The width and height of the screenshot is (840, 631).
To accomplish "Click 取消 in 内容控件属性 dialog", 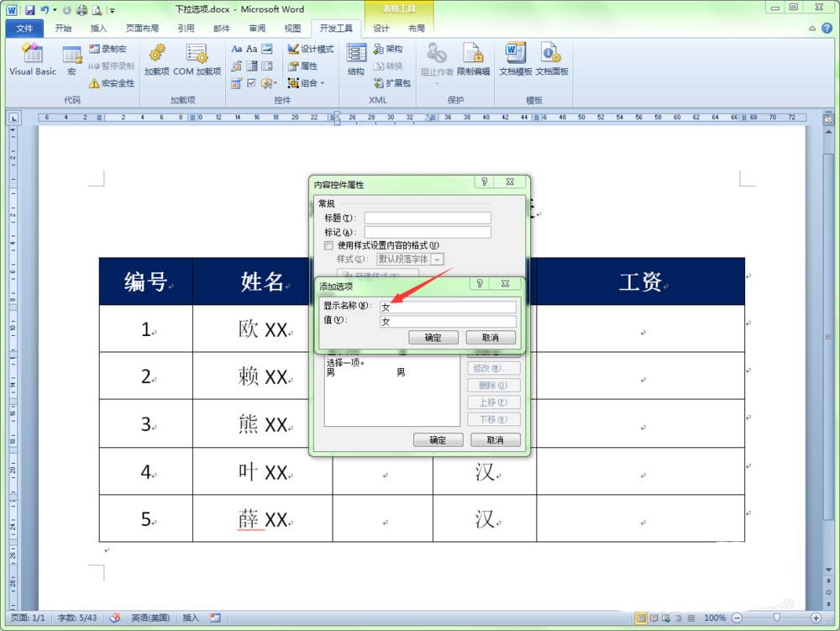I will 495,439.
